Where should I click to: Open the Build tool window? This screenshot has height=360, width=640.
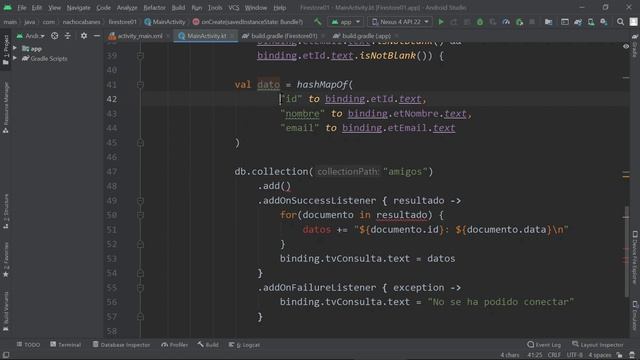208,345
